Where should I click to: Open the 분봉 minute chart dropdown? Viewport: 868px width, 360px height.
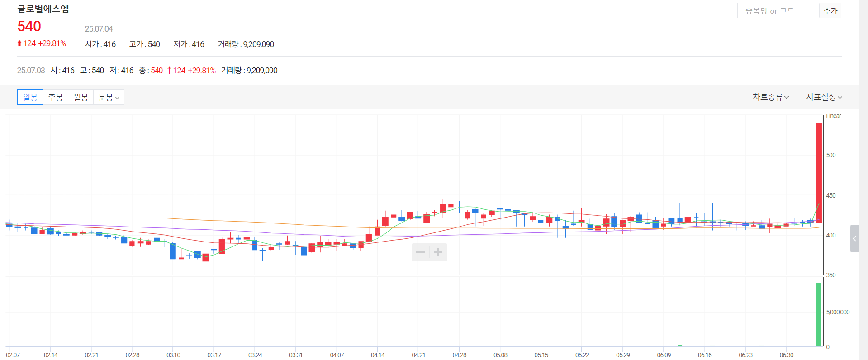pos(109,97)
